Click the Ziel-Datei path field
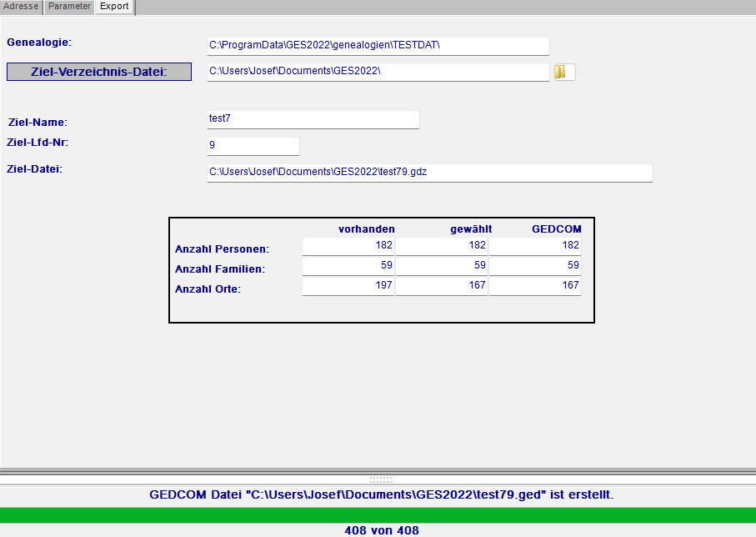This screenshot has width=756, height=537. click(x=429, y=173)
